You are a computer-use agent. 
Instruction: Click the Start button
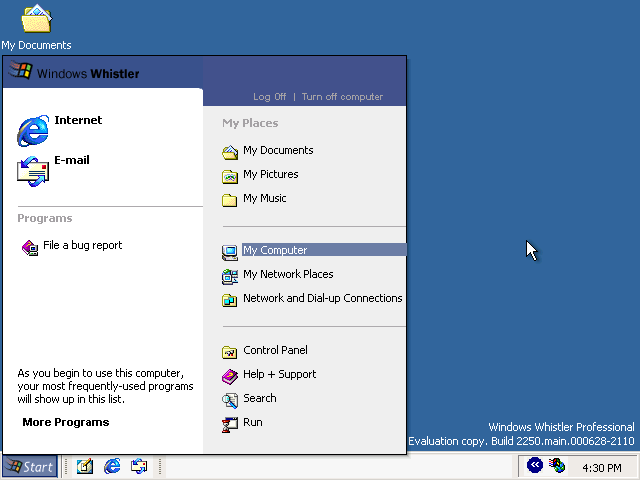pyautogui.click(x=30, y=467)
